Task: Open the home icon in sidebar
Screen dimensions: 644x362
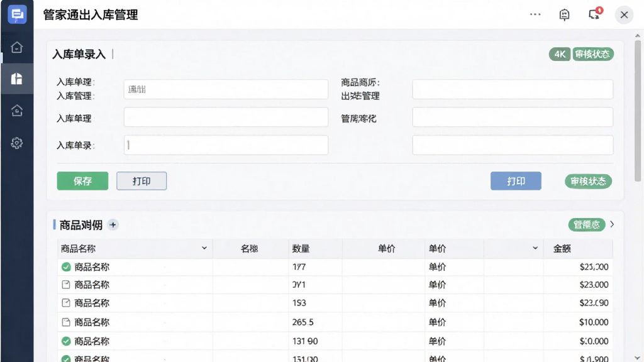Action: 17,47
